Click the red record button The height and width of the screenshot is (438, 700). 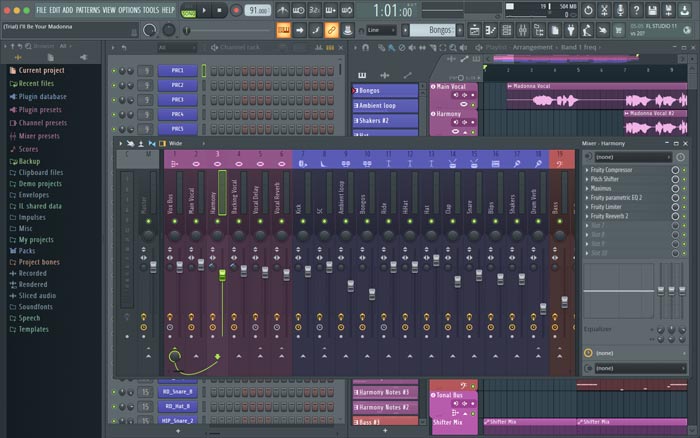tap(236, 10)
